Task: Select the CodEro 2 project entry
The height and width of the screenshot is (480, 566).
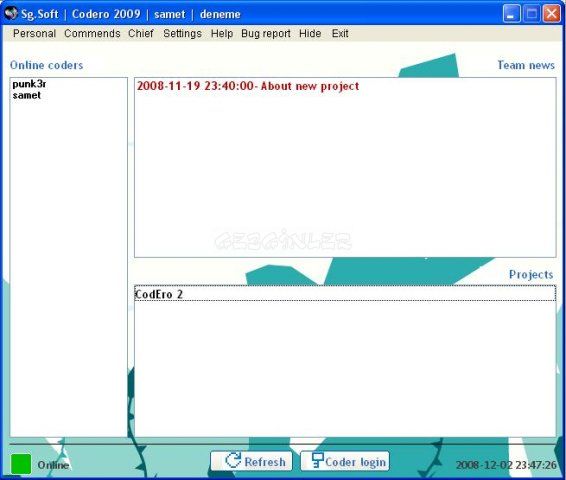Action: (345, 294)
